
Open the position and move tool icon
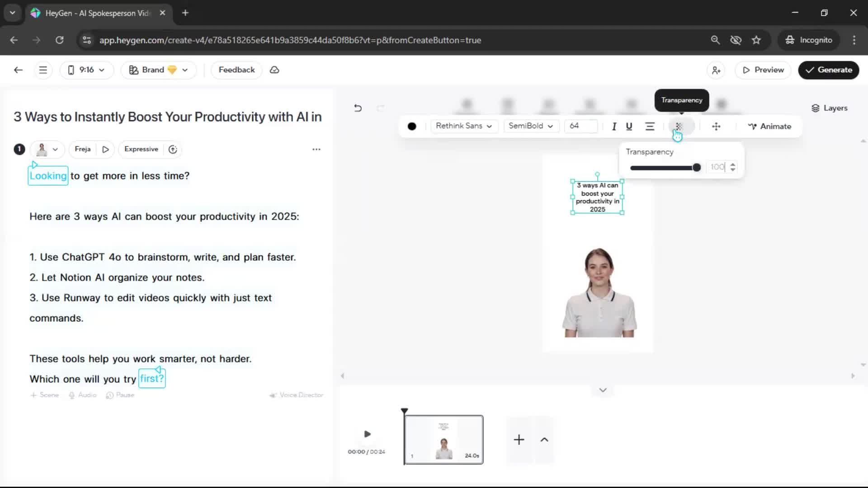coord(716,127)
